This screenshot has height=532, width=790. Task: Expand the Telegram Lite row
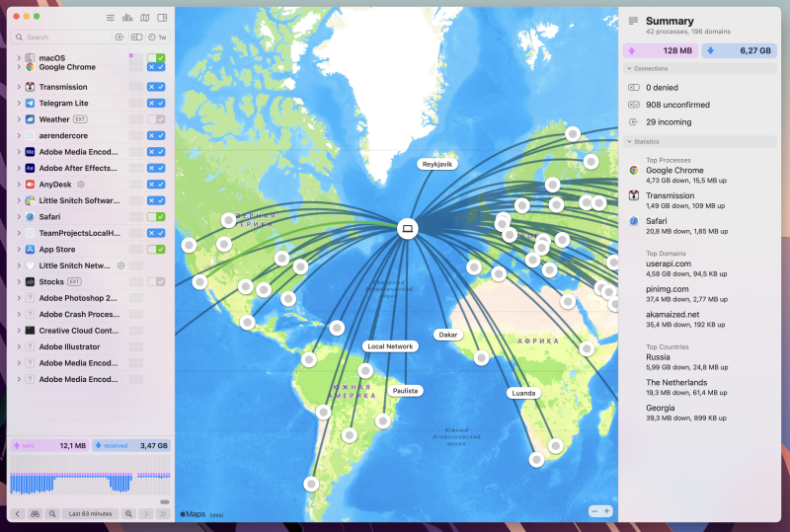[19, 104]
